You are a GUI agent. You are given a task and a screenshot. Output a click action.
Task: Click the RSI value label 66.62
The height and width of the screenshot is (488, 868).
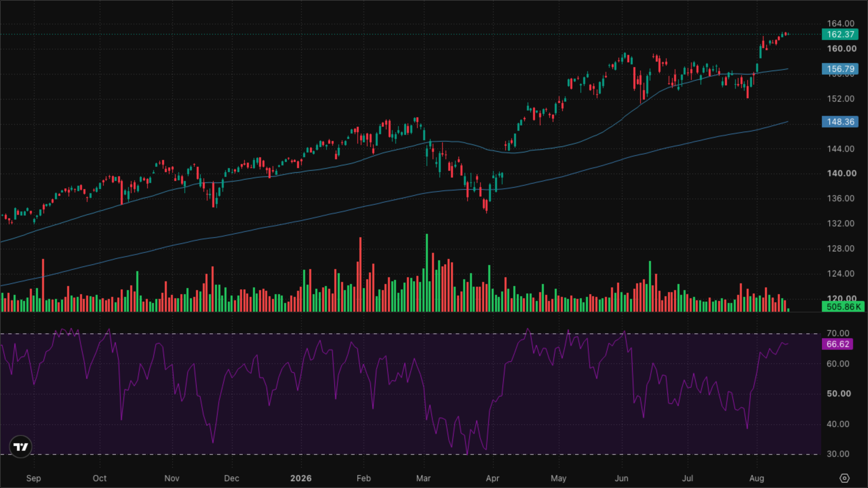837,344
